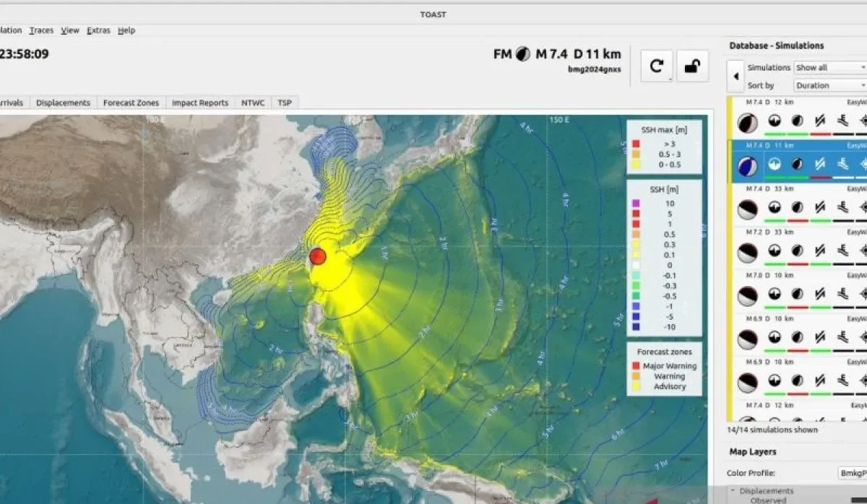Click the yellow 'Advisory' forecast zone swatch
This screenshot has height=504, width=867.
tap(635, 386)
